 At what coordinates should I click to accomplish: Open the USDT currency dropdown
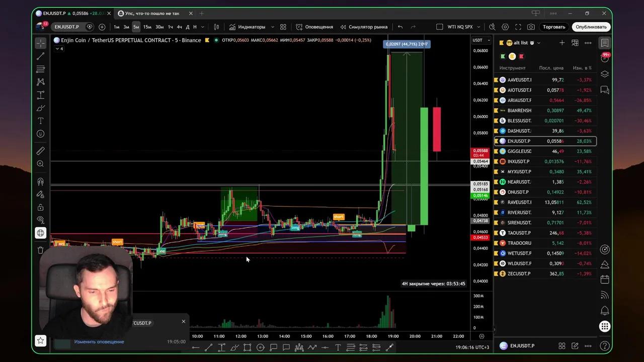[x=477, y=40]
